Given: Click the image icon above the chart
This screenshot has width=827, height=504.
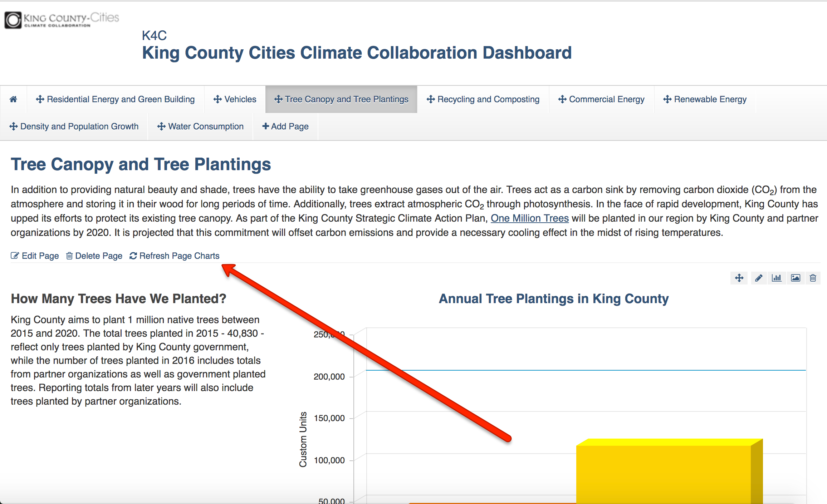Looking at the screenshot, I should coord(795,278).
